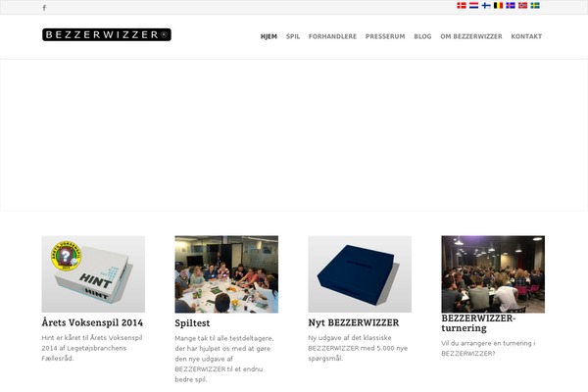Switch language with the Danish flag
Image resolution: width=588 pixels, height=392 pixels.
462,5
